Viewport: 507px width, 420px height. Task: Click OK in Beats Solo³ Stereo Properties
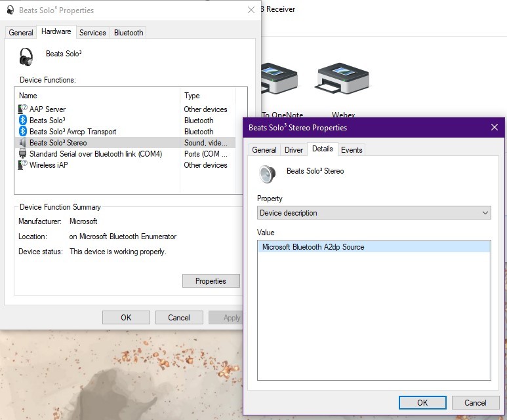click(422, 402)
